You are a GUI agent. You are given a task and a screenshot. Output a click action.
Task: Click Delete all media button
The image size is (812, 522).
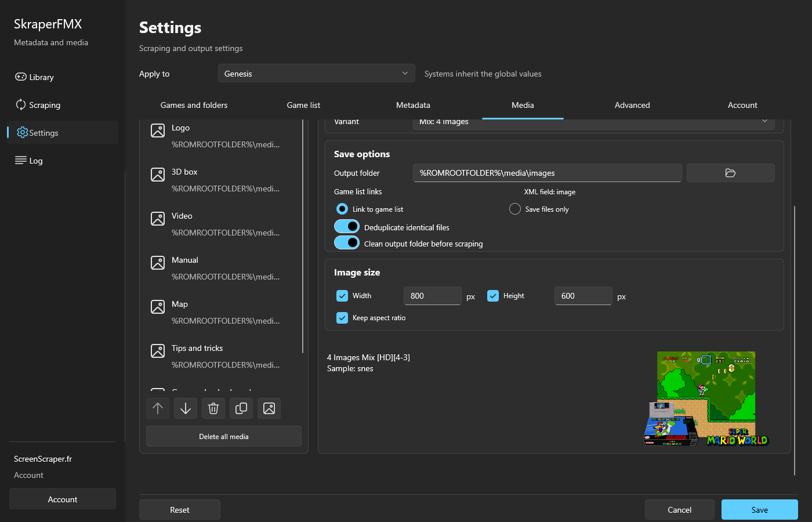[224, 436]
